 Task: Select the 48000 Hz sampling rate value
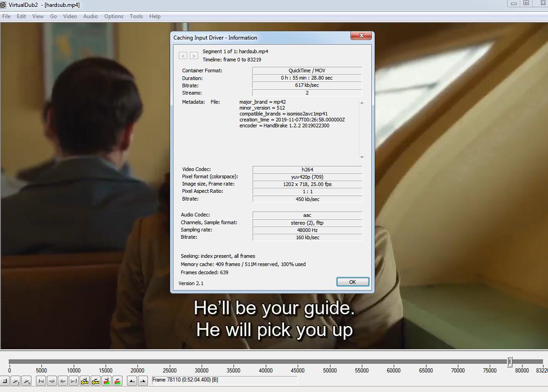(307, 230)
